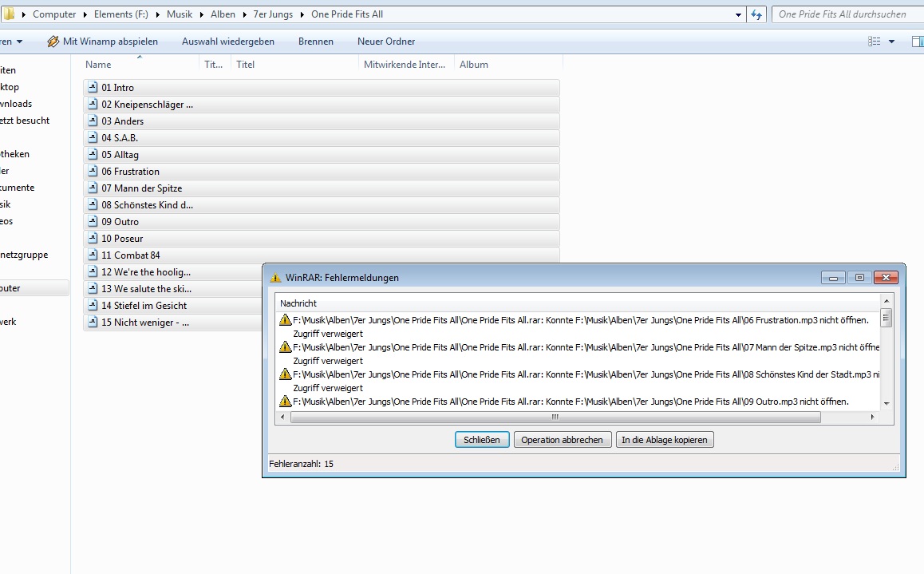Click the horizontal scrollbar thumb in the WinRAR list
The image size is (924, 574).
(555, 417)
